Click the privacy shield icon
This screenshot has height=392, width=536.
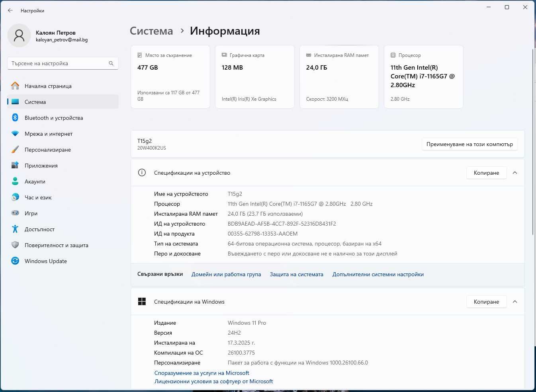15,245
